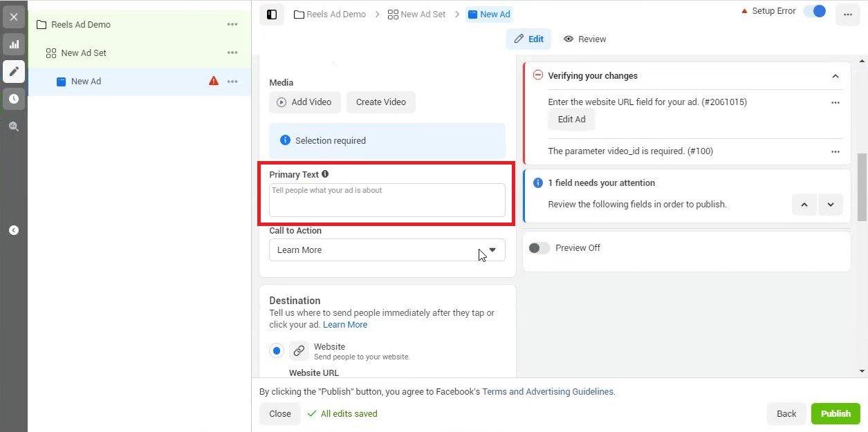Click the red warning icon on New Ad
This screenshot has width=868, height=432.
(x=214, y=81)
